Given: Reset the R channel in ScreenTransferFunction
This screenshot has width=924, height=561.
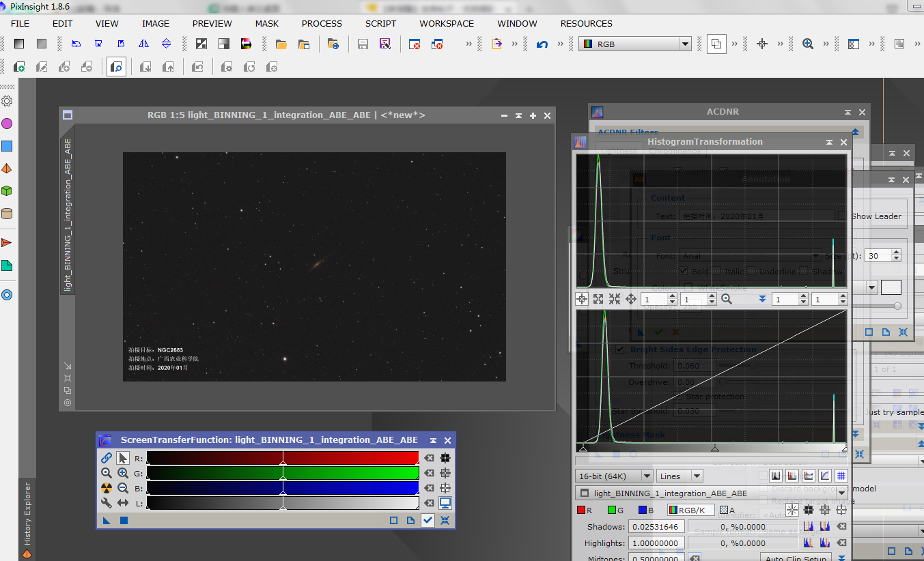Looking at the screenshot, I should pyautogui.click(x=429, y=458).
